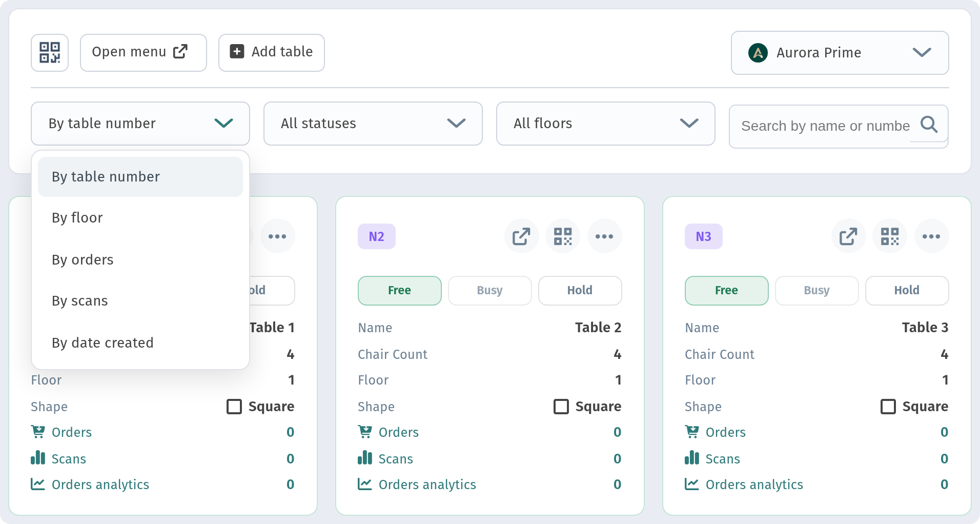This screenshot has height=524, width=980.
Task: Open more options for Table 3
Action: pyautogui.click(x=931, y=236)
